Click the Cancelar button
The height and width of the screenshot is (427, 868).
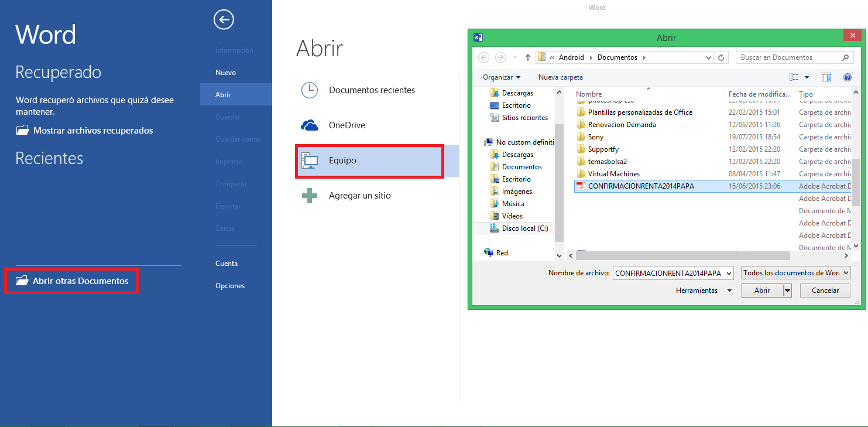coord(825,291)
